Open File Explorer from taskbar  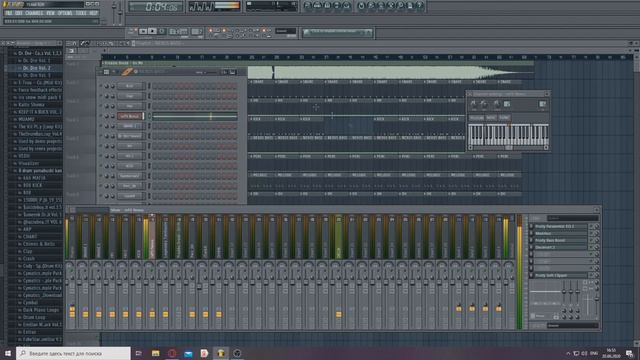tap(156, 353)
